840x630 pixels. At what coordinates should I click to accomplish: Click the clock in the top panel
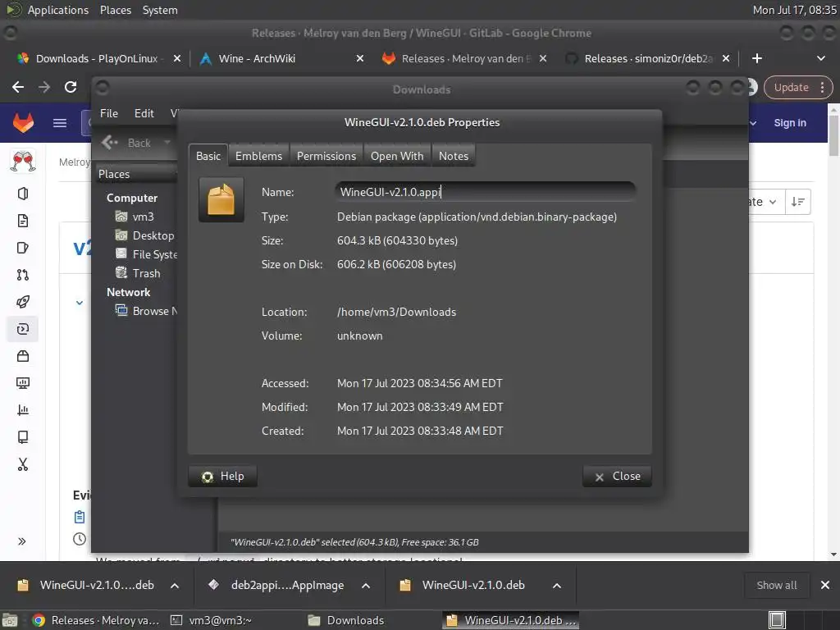coord(794,10)
